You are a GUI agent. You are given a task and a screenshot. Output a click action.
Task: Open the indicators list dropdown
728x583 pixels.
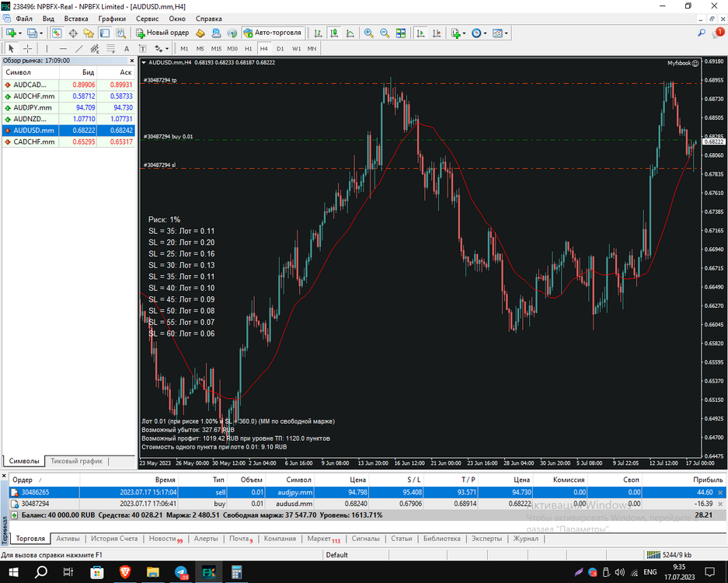[x=464, y=33]
